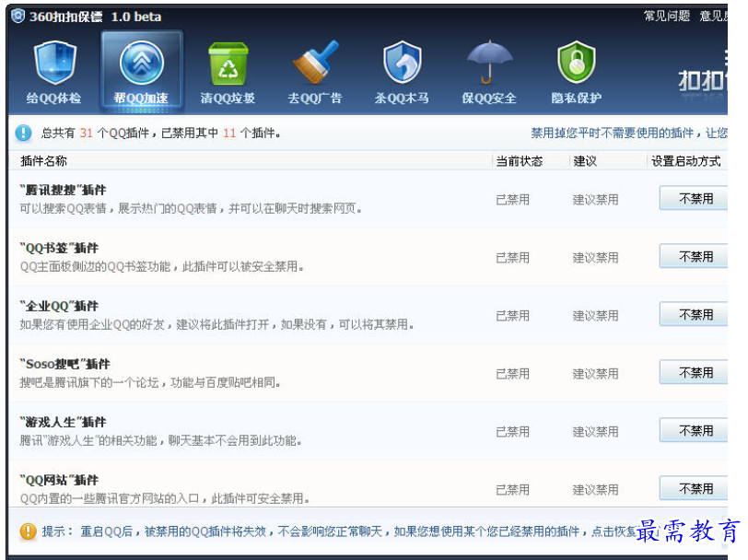Screen dimensions: 748x560
Task: Click the 企业QQ plugin description text
Action: tap(216, 324)
